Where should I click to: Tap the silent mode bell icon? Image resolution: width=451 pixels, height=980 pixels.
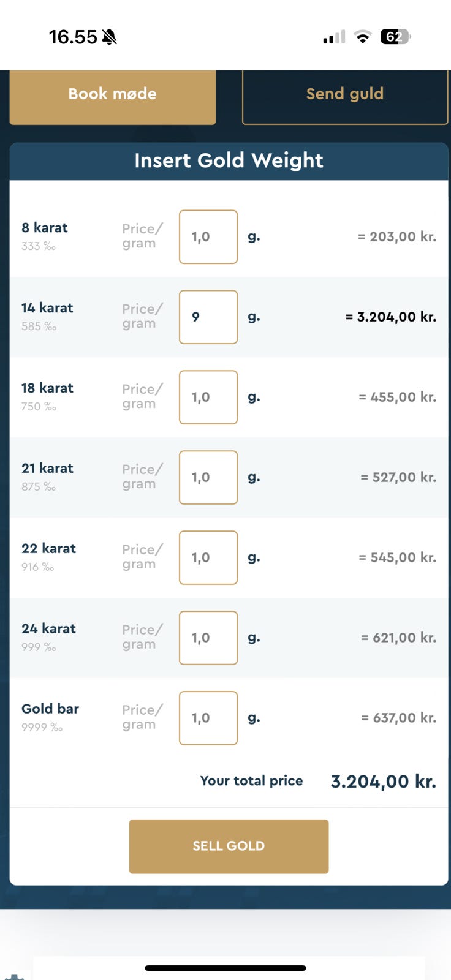pos(110,37)
